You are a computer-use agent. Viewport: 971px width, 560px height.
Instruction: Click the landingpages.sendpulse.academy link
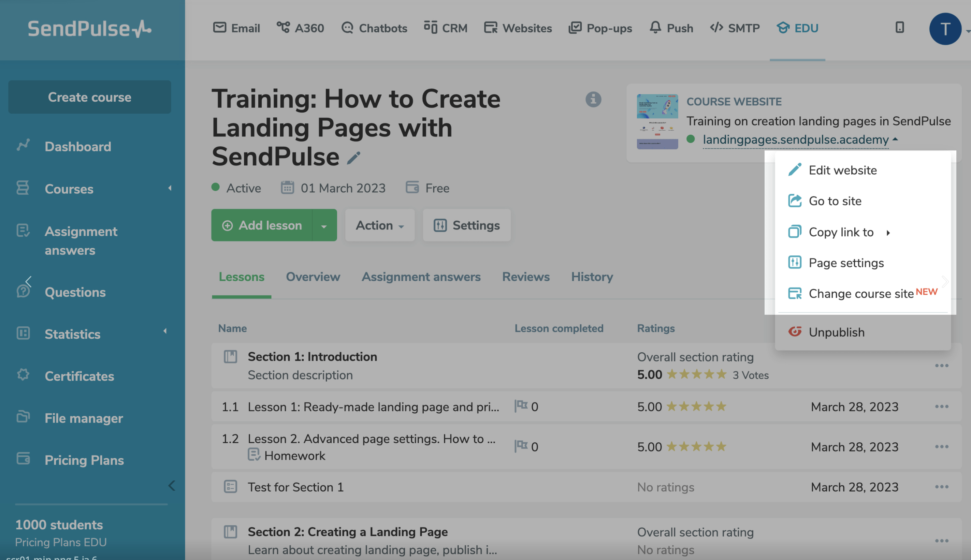[796, 139]
